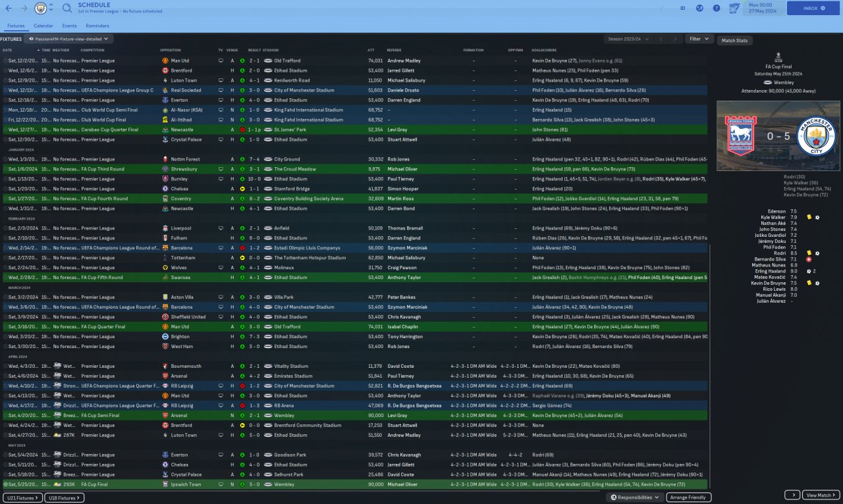Screen dimensions: 843x504
Task: Click the Arrange Friendly button
Action: point(688,497)
